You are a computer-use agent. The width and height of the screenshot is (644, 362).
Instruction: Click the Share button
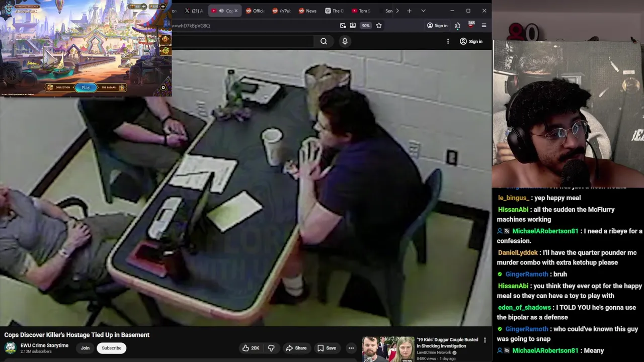point(296,348)
